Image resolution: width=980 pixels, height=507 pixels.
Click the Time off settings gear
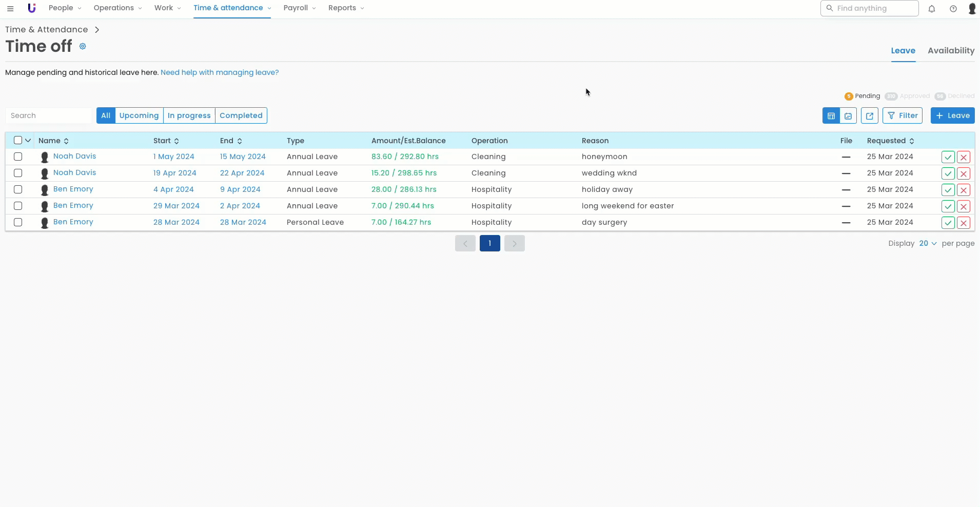point(83,47)
